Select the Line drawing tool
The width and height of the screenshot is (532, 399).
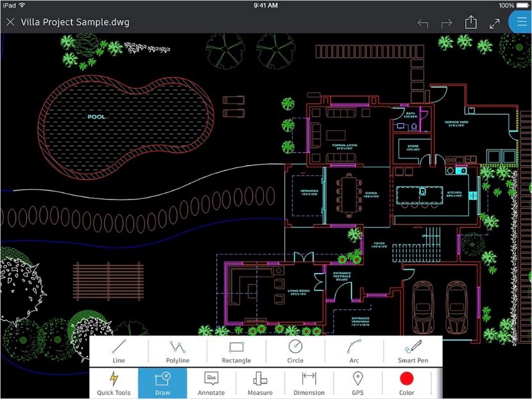tap(118, 350)
